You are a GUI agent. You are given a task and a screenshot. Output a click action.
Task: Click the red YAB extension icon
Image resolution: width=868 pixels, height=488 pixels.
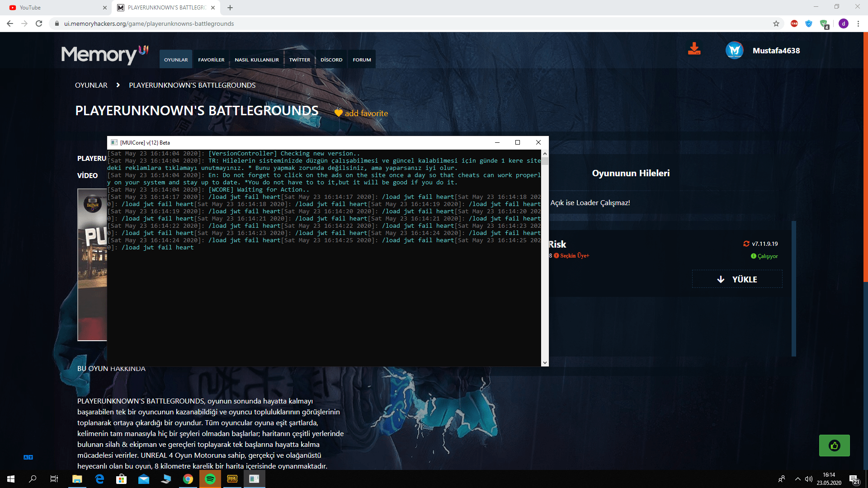click(794, 23)
